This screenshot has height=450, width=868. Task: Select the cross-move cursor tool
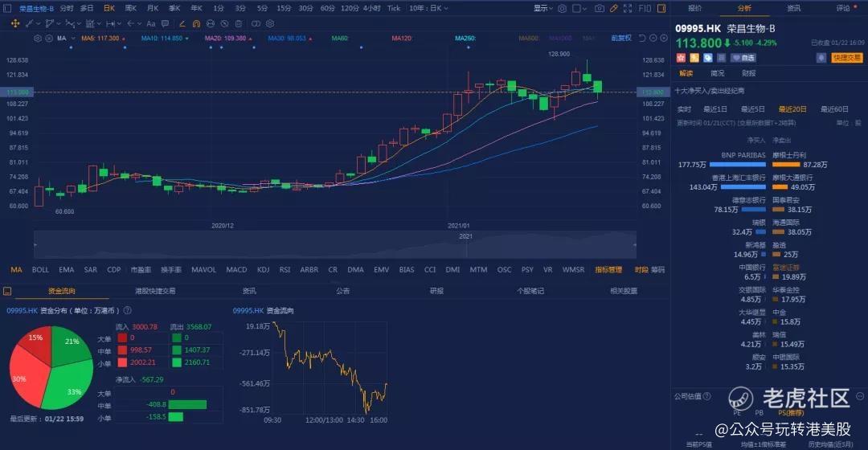click(15, 24)
